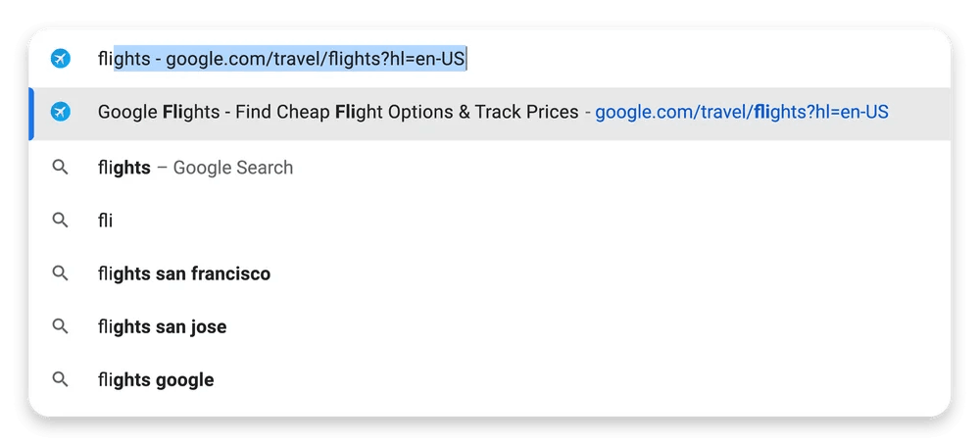The image size is (980, 446).
Task: Click the Google Flights suggestion airplane icon
Action: pos(61,113)
